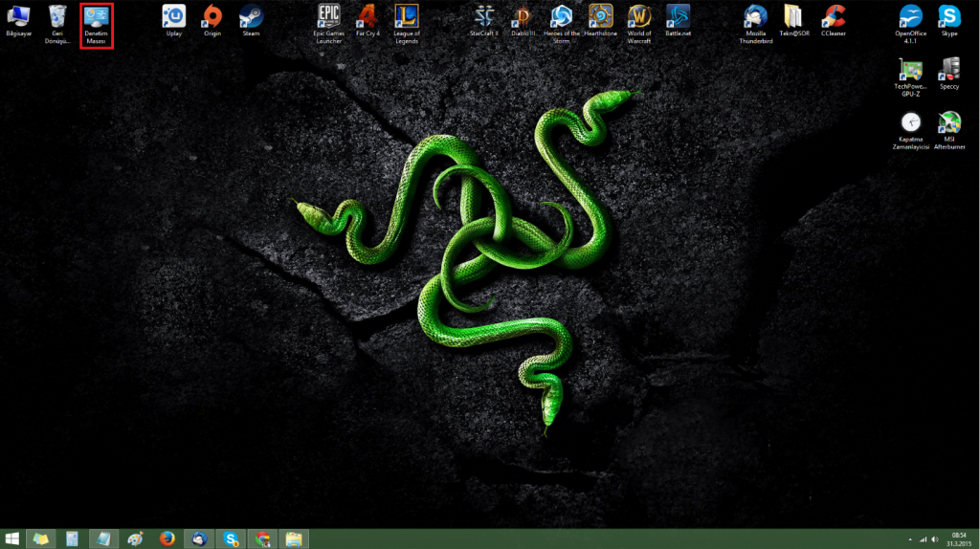Click the Uplay desktop shortcut
The image size is (980, 549).
[x=173, y=17]
